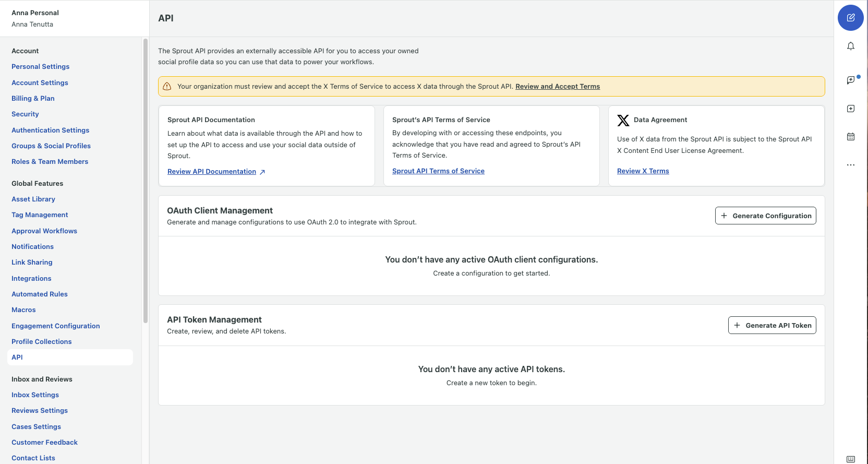Screen dimensions: 868x464
Task: Click the sidebar vertical scrollbar
Action: click(146, 181)
